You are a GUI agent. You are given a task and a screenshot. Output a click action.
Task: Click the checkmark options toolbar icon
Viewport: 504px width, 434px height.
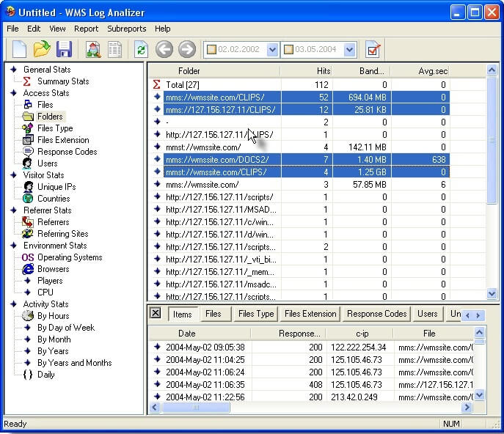click(x=373, y=50)
